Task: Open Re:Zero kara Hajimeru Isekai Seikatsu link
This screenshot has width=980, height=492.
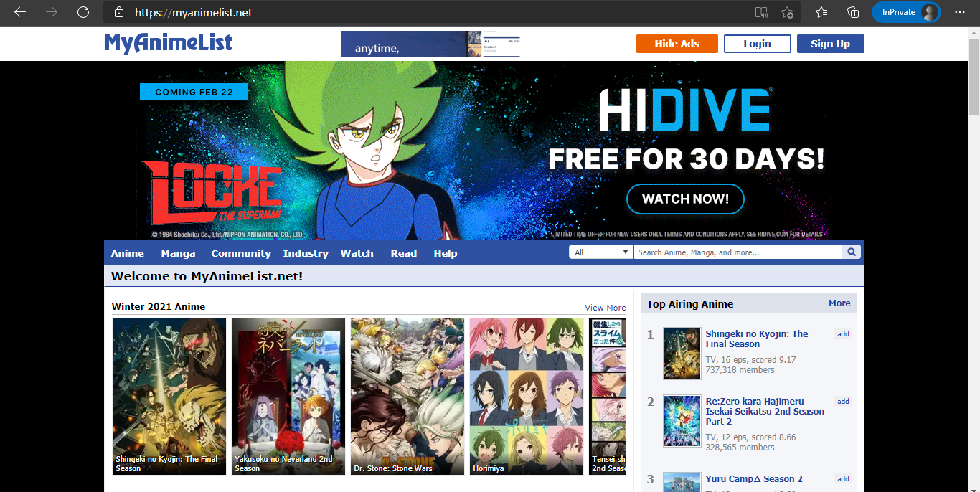Action: click(765, 412)
